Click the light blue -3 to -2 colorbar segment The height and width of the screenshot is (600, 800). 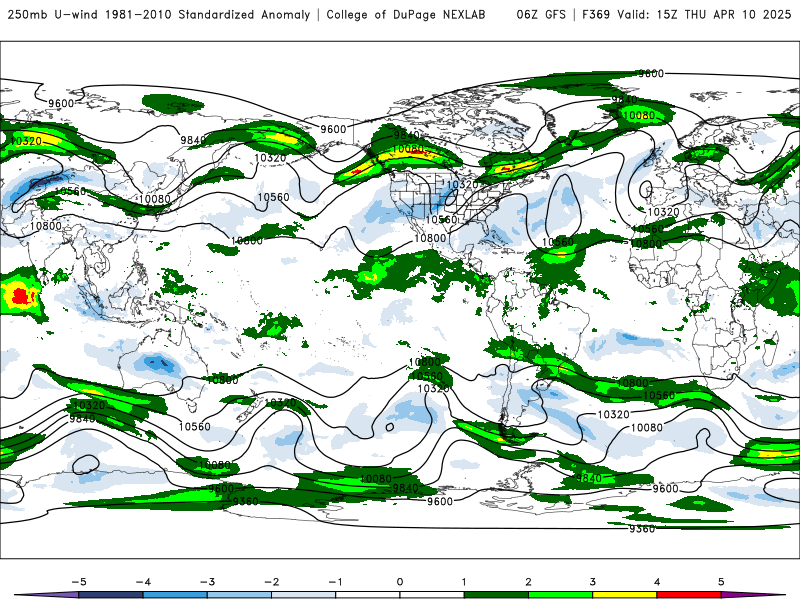(x=239, y=595)
